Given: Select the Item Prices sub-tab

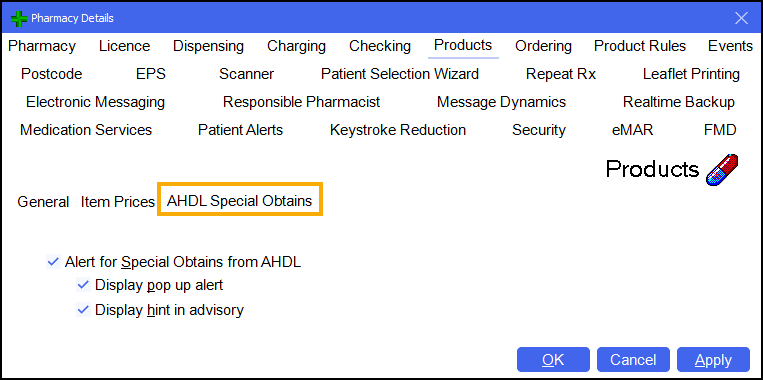Looking at the screenshot, I should click(118, 201).
